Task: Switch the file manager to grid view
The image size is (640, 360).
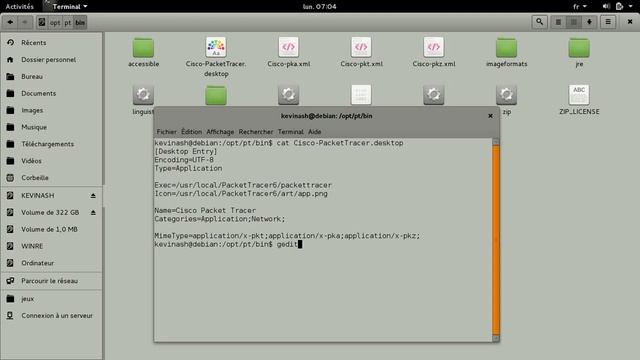Action: 573,22
